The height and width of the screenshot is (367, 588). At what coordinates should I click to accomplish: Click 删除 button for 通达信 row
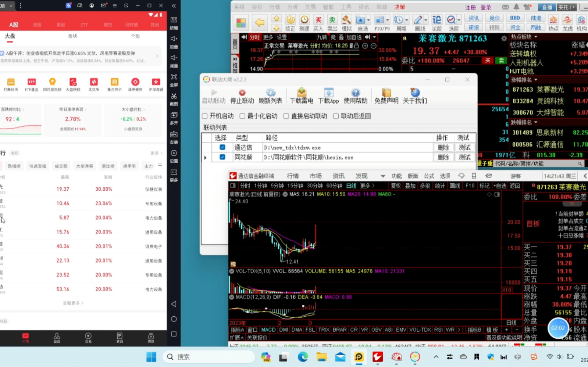click(443, 147)
